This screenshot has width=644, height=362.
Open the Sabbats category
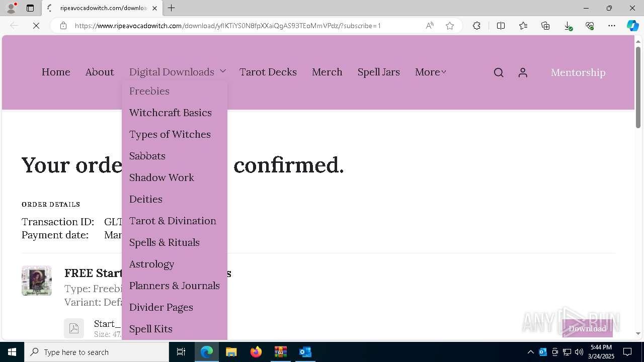(147, 156)
